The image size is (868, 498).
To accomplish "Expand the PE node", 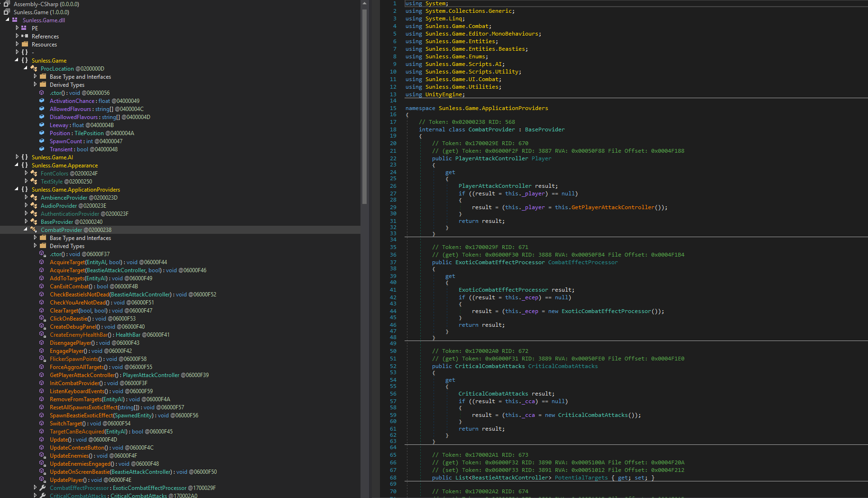I will [17, 28].
